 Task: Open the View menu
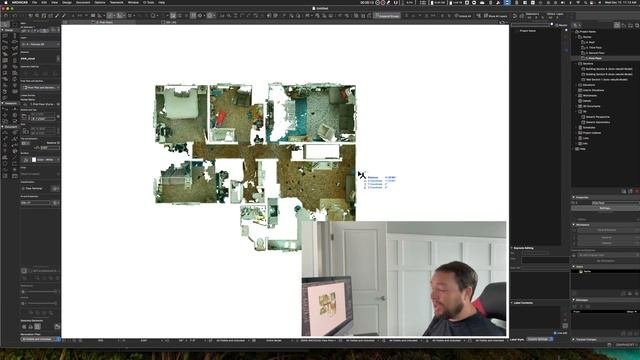tap(54, 2)
